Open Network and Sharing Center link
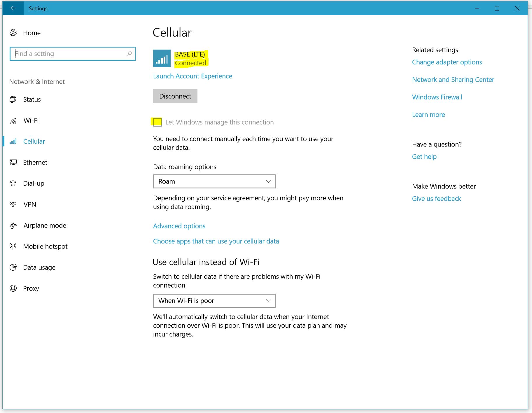Screen dimensions: 532x413 click(x=453, y=80)
